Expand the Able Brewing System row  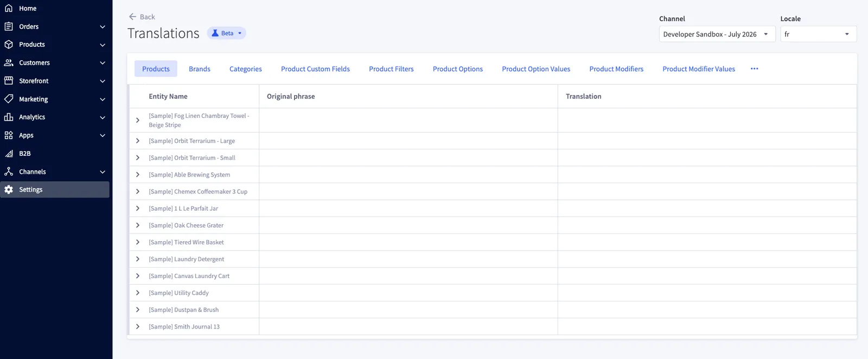pyautogui.click(x=138, y=174)
